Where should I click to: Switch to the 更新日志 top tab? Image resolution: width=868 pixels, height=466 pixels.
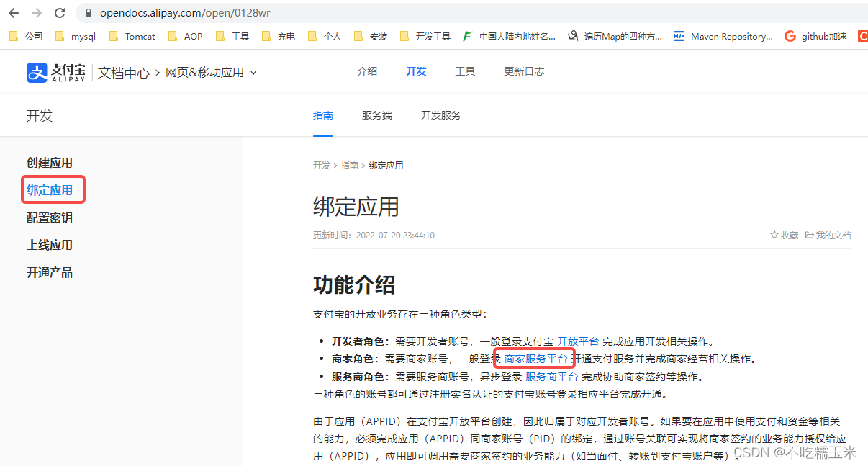coord(524,71)
